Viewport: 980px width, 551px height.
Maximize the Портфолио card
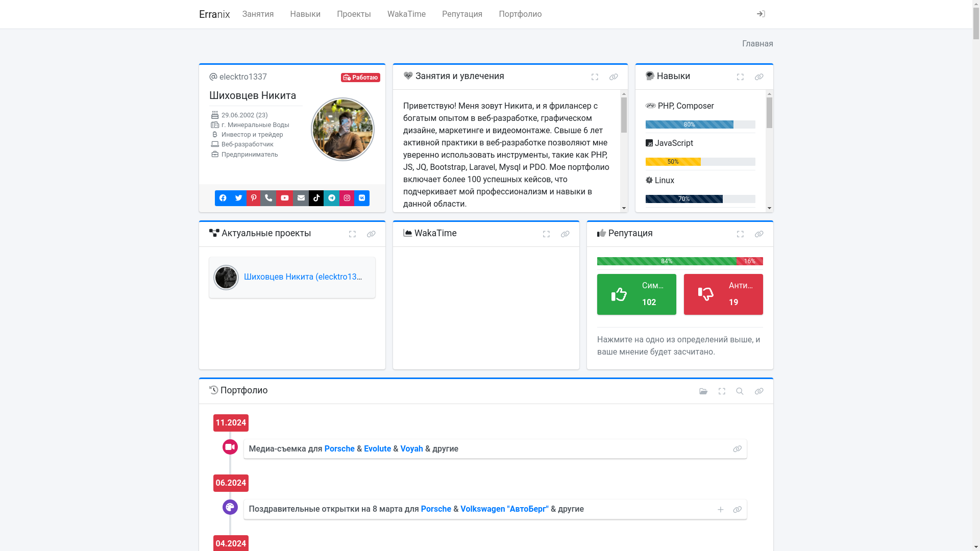click(722, 391)
